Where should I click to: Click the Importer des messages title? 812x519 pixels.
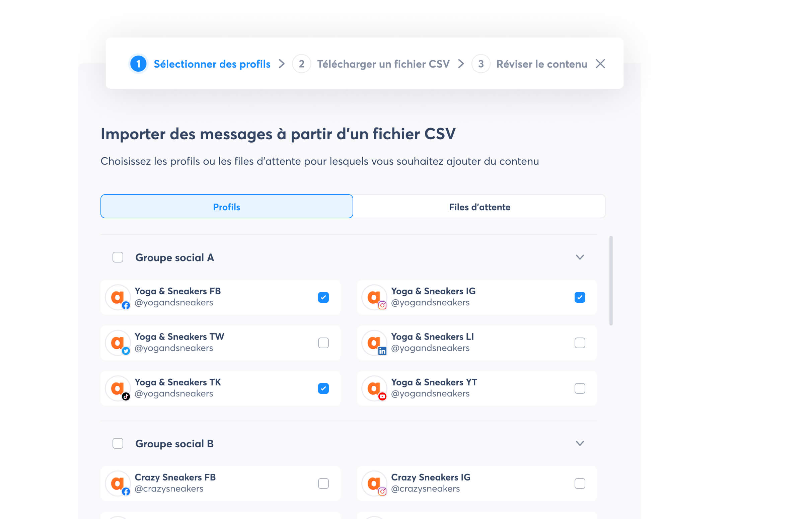(x=278, y=134)
